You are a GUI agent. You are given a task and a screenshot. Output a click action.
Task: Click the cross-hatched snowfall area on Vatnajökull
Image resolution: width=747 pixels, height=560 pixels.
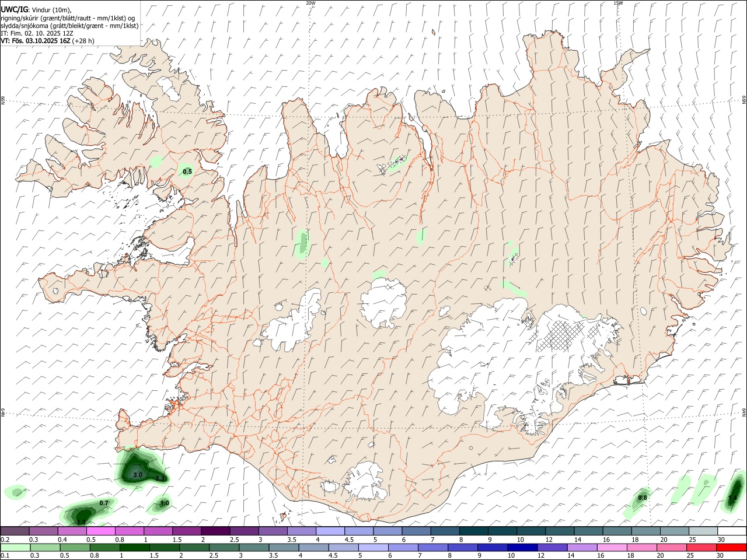click(559, 335)
